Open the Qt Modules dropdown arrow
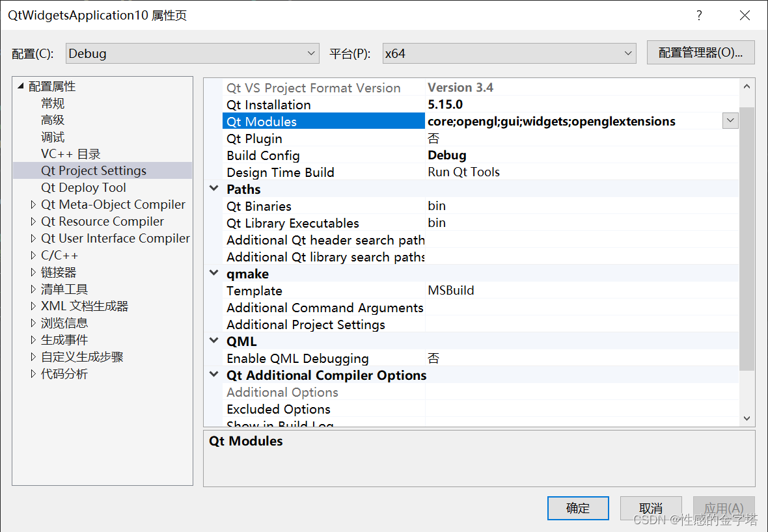The image size is (768, 532). pyautogui.click(x=730, y=121)
